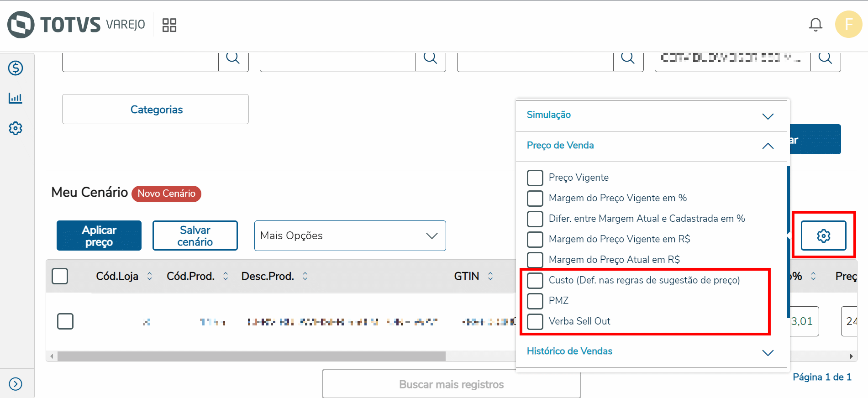Open the settings gear in left sidebar
Screen dimensions: 868x398
click(x=16, y=128)
